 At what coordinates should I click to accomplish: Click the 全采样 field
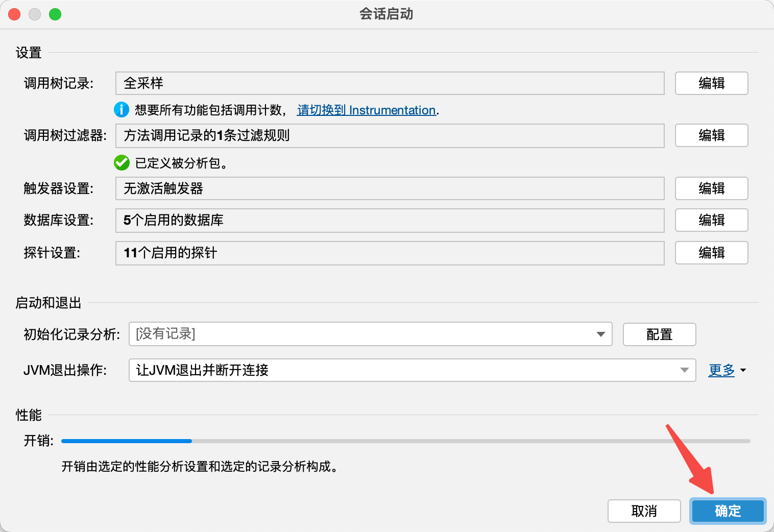point(390,83)
